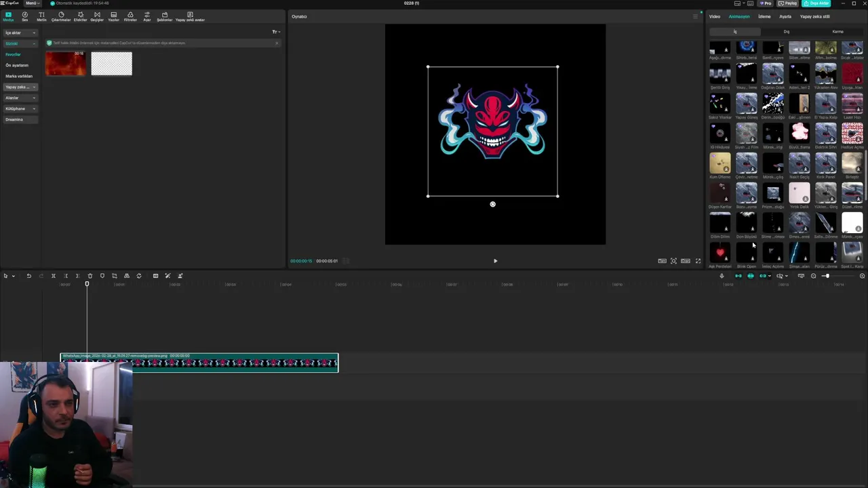
Task: Select the Karma animation sub-tab
Action: (838, 32)
